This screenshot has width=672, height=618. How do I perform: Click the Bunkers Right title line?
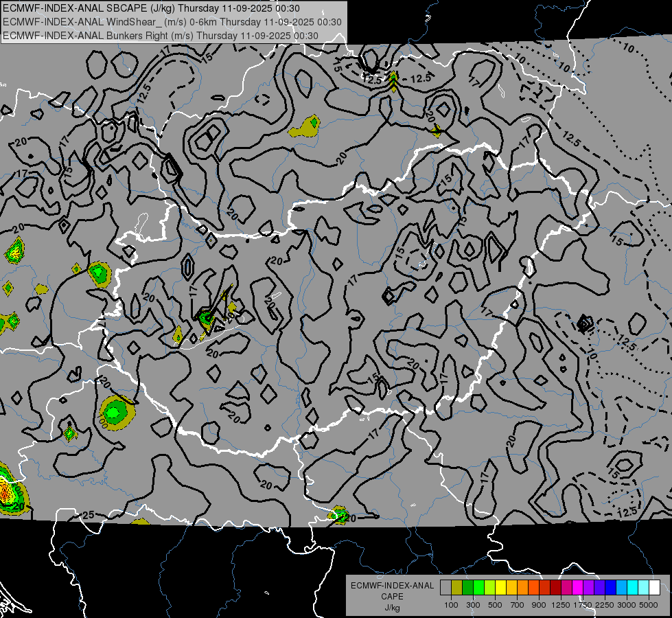click(161, 36)
